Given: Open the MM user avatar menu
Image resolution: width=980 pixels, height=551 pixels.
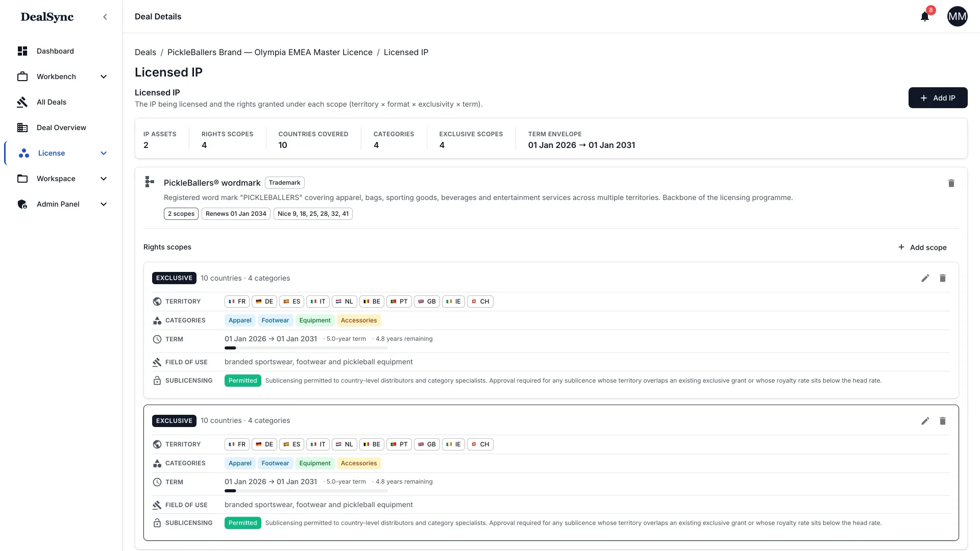Looking at the screenshot, I should tap(957, 16).
